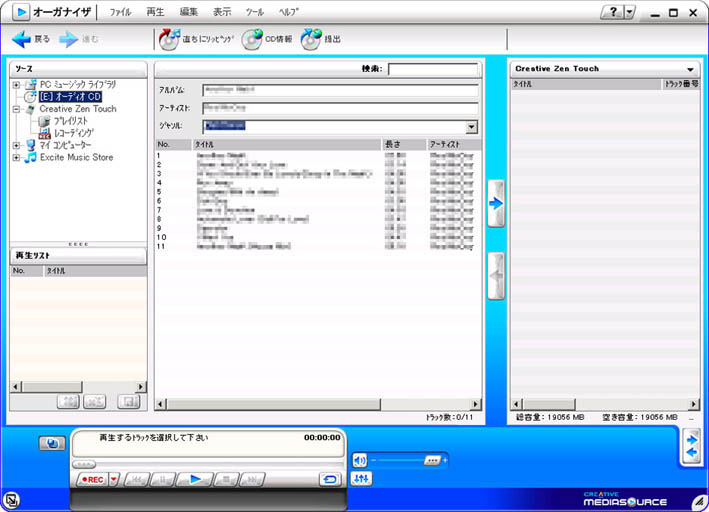This screenshot has width=709, height=512.
Task: Open the equalizer settings icon
Action: click(362, 479)
